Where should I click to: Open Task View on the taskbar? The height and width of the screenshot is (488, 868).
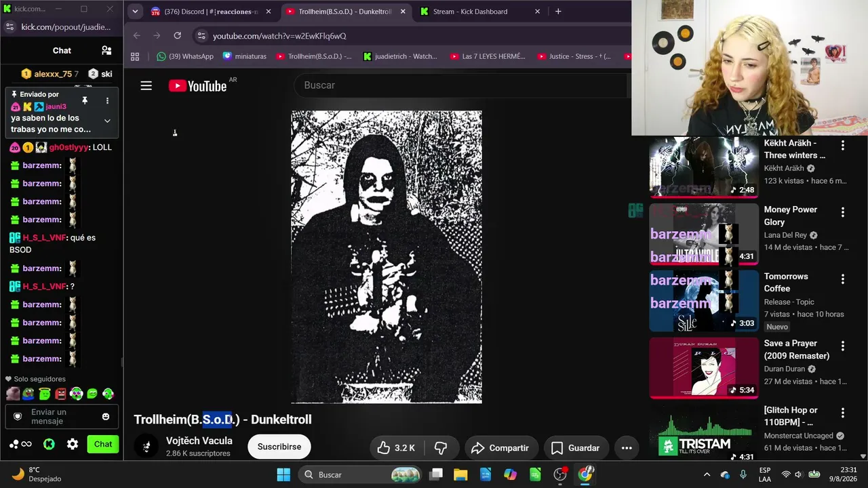[435, 474]
